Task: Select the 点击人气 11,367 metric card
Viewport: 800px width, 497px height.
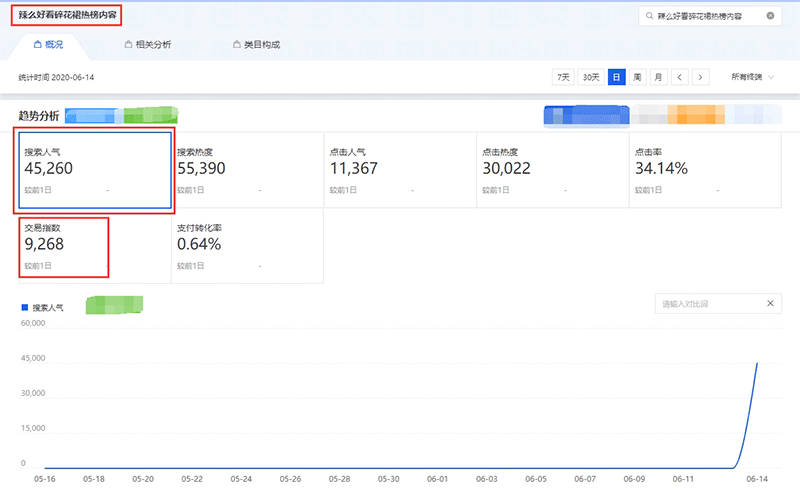Action: pyautogui.click(x=400, y=169)
